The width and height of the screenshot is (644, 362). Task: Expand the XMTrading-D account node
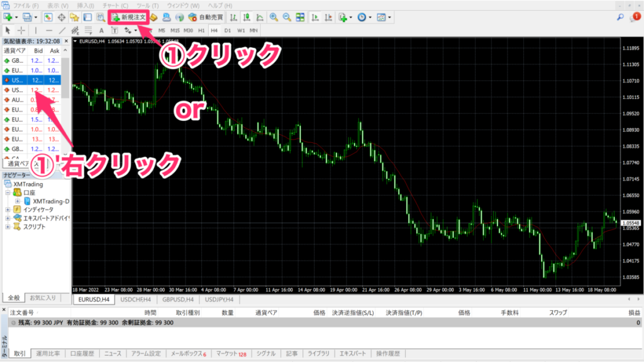17,201
